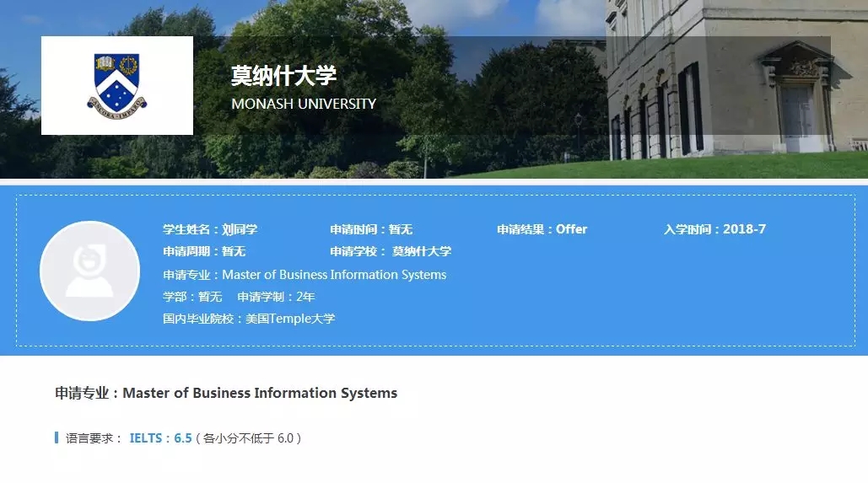Image resolution: width=868 pixels, height=483 pixels.
Task: Click the 学部：暂无 field
Action: click(x=192, y=297)
